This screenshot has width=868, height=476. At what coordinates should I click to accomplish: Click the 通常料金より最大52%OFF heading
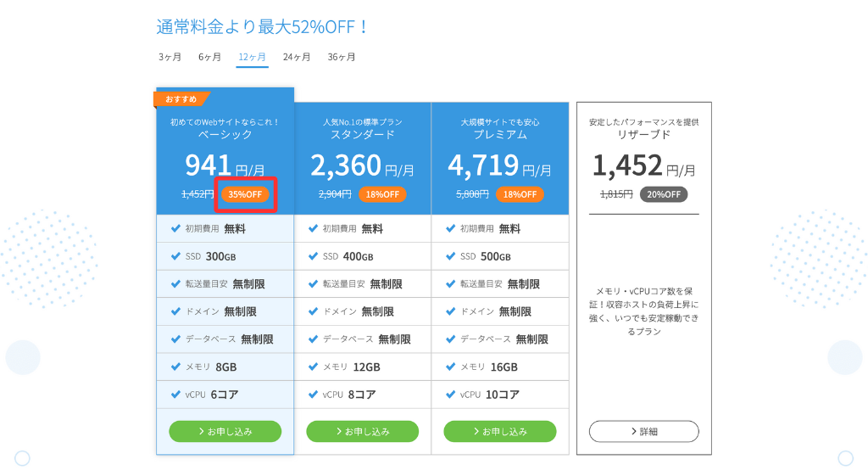pos(261,26)
